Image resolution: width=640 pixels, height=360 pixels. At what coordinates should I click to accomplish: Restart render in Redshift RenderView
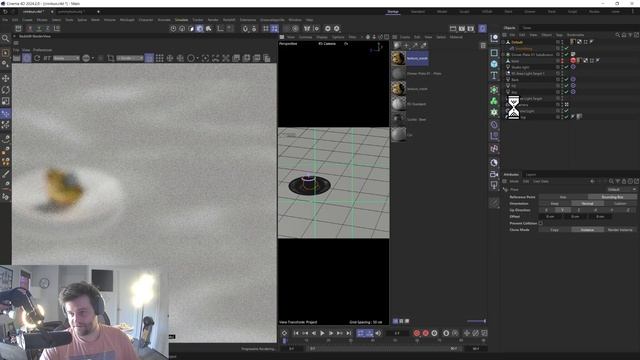coord(37,58)
